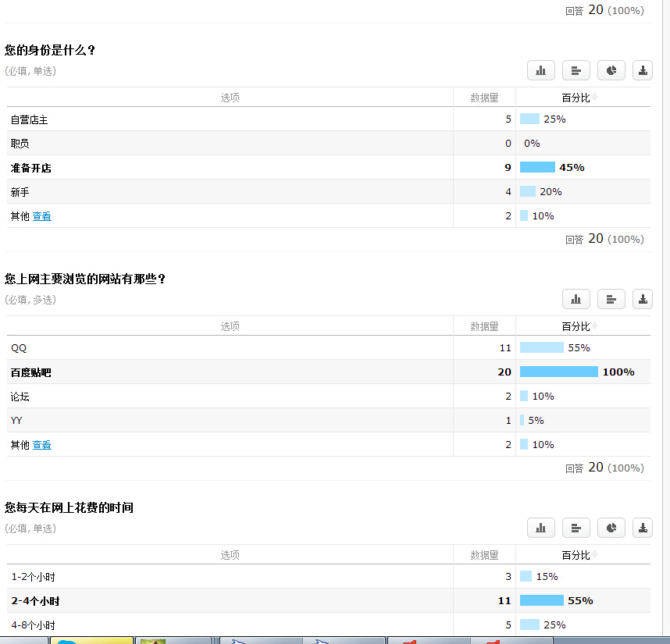The image size is (670, 644).
Task: Download results of the identity question
Action: (x=642, y=70)
